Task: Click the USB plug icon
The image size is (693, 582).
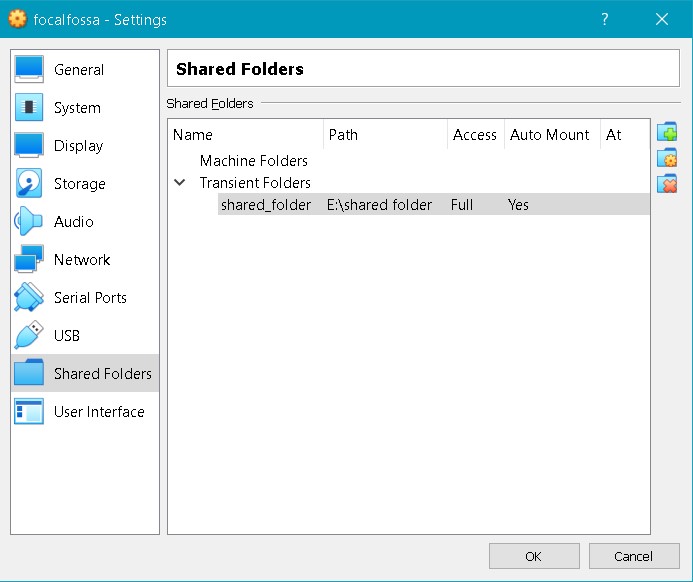Action: pyautogui.click(x=29, y=336)
